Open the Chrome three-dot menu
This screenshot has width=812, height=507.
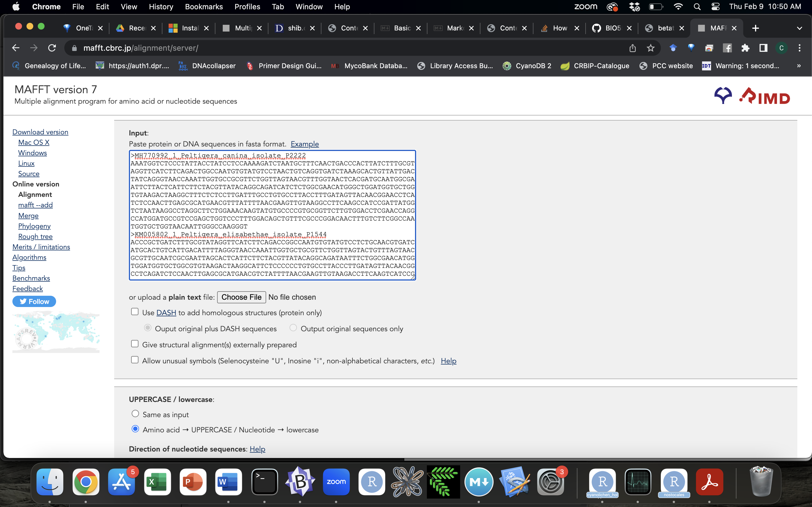(x=799, y=48)
